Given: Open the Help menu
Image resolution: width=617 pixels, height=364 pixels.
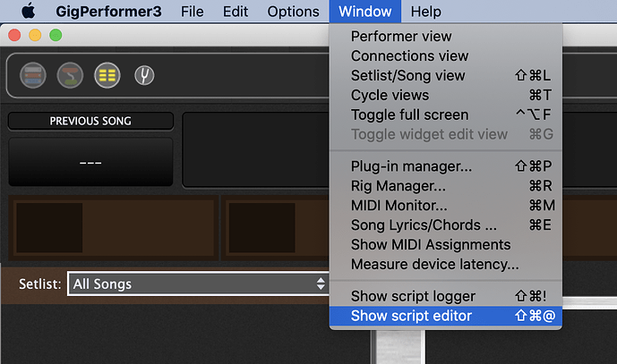Looking at the screenshot, I should click(425, 12).
